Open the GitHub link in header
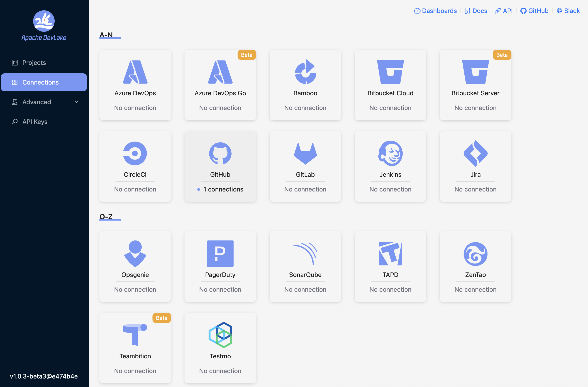 tap(534, 11)
